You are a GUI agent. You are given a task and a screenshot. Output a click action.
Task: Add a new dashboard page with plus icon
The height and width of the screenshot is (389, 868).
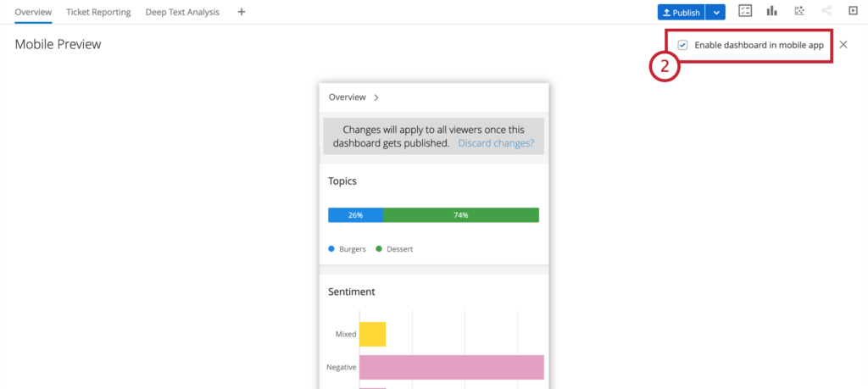click(242, 12)
